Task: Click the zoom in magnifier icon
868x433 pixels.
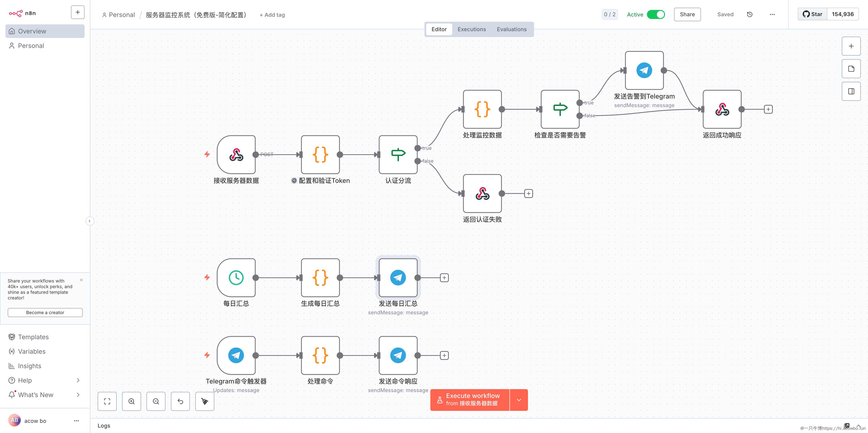Action: 131,401
